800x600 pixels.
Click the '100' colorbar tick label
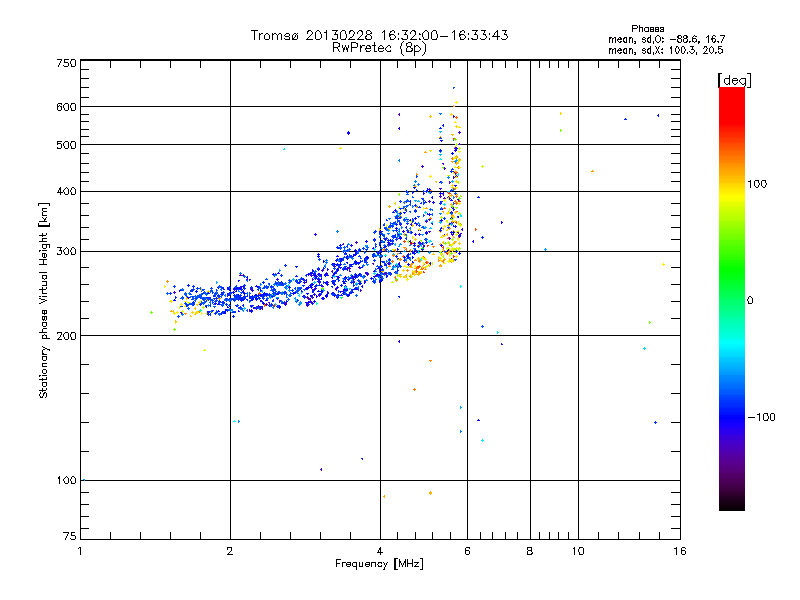(757, 184)
